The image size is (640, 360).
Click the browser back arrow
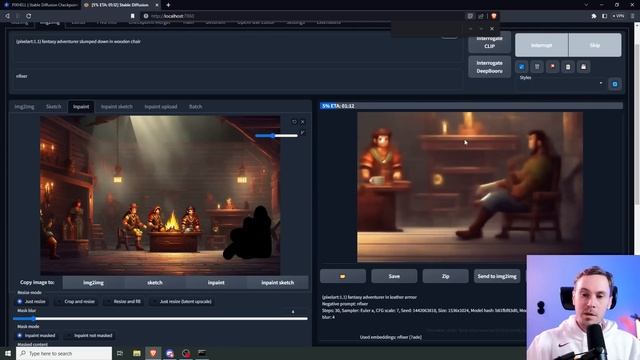tap(7, 16)
